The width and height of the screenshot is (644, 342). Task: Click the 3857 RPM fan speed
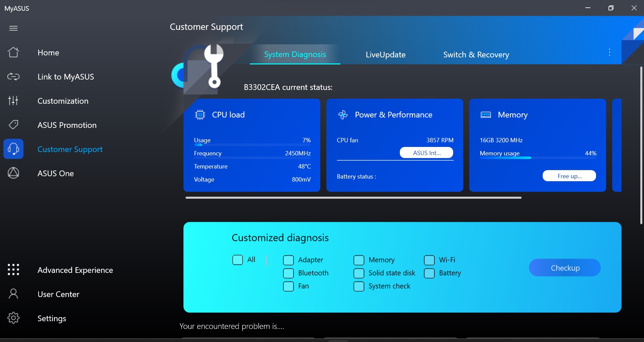click(x=440, y=140)
